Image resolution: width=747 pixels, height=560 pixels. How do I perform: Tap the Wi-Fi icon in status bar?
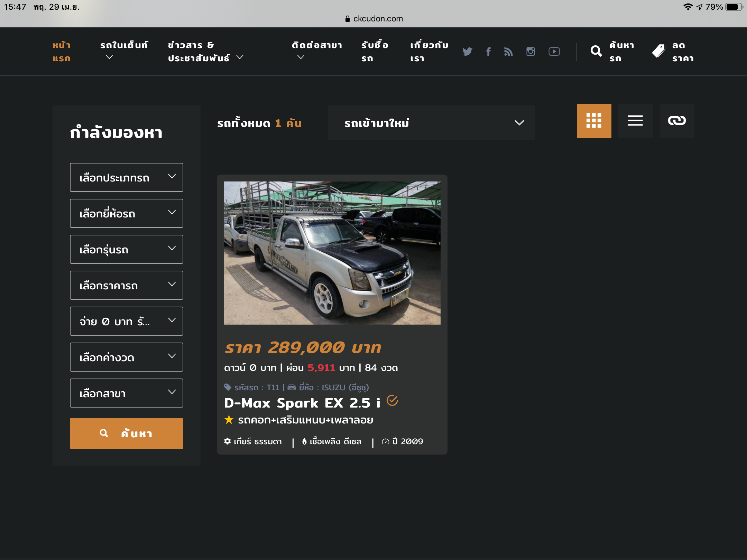coord(688,7)
